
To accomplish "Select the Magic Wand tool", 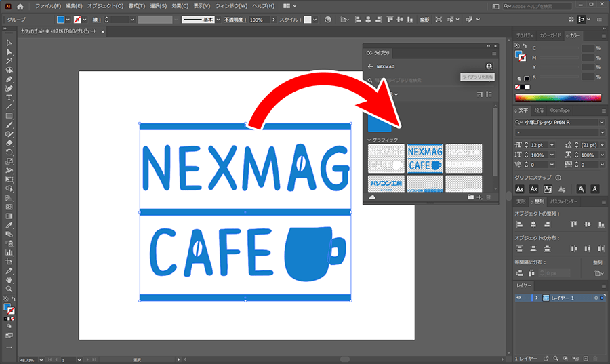I will pos(9,61).
